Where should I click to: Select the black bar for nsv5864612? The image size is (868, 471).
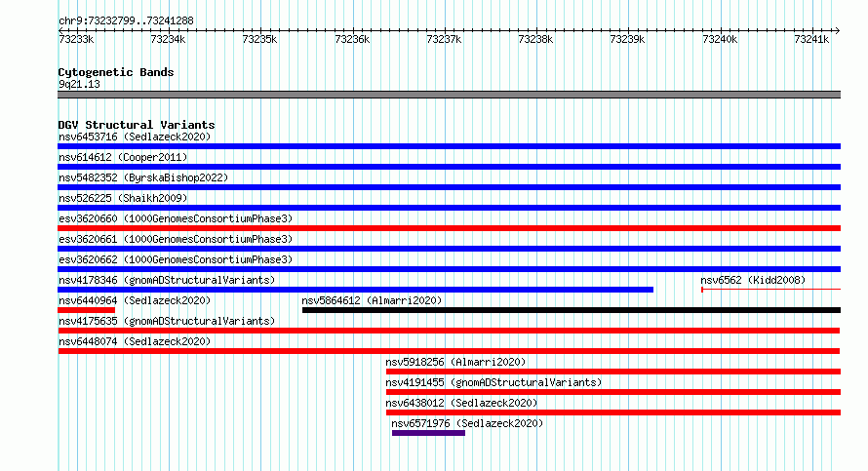[572, 310]
